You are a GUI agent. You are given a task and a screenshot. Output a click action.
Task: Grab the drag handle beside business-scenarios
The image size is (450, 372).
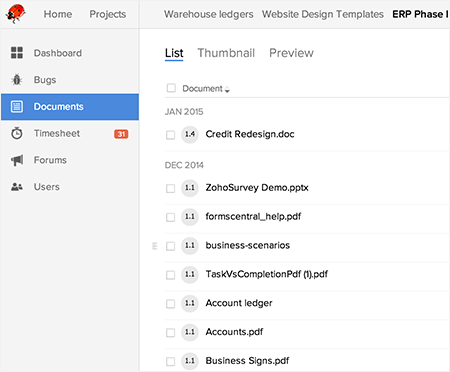(154, 246)
